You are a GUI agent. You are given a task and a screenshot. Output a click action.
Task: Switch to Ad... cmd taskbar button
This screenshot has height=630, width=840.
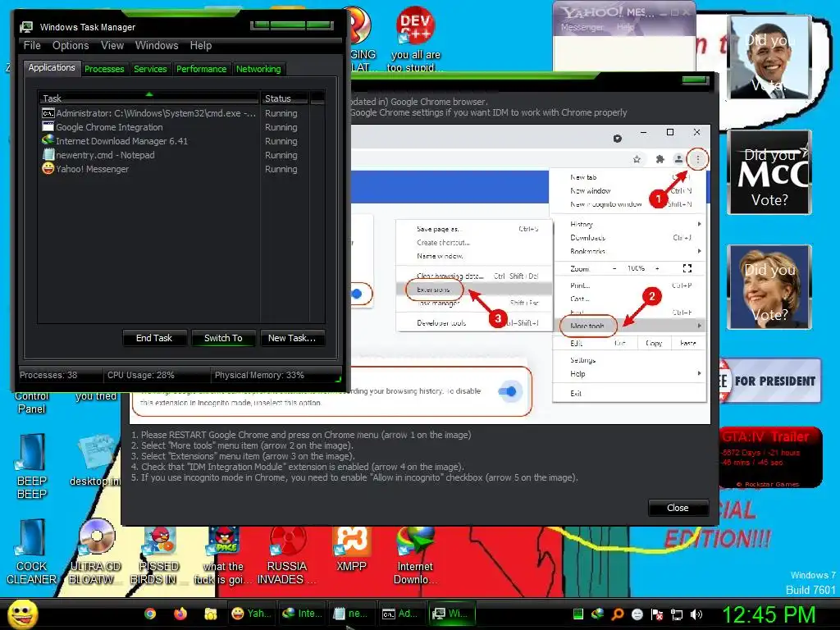pyautogui.click(x=402, y=614)
